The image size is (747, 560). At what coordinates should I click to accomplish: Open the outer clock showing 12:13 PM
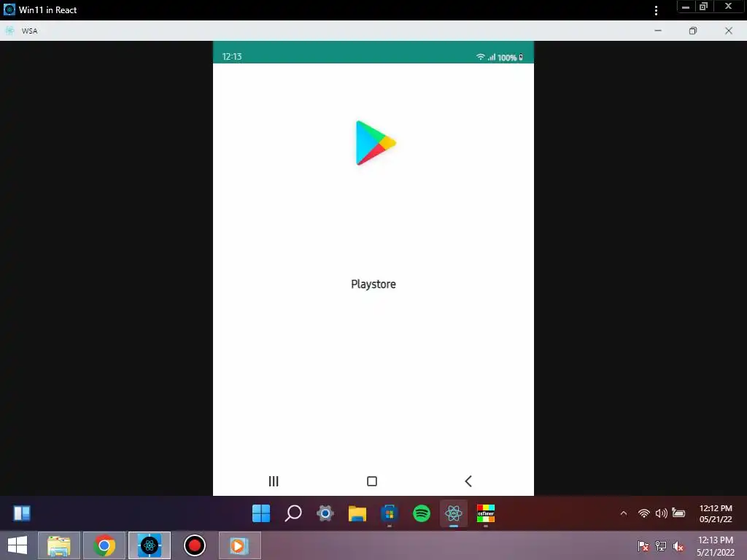(x=716, y=546)
